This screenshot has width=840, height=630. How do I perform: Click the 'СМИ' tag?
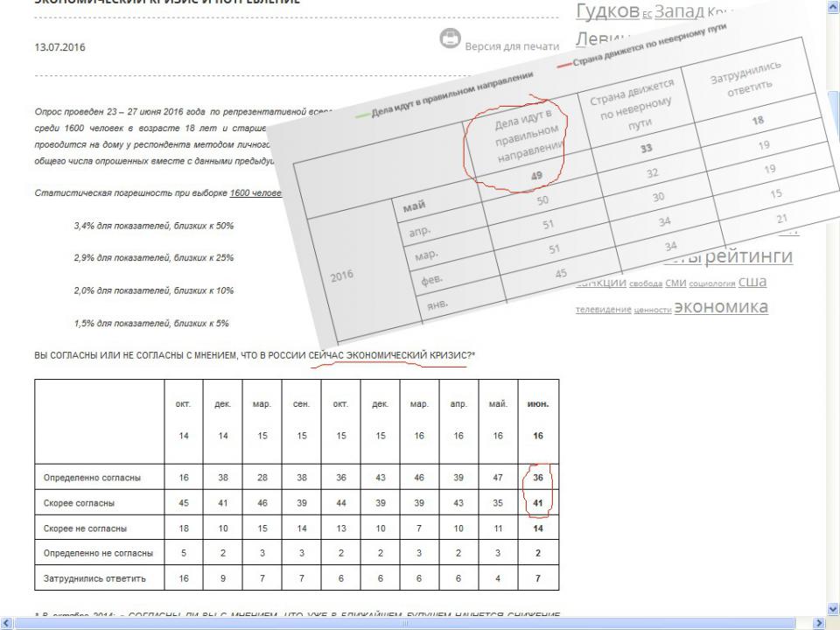pos(675,283)
